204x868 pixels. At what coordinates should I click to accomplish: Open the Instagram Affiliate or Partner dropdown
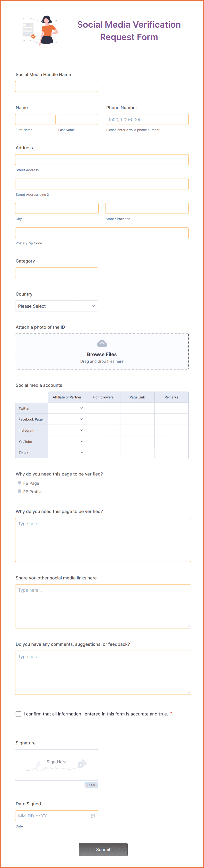(82, 430)
